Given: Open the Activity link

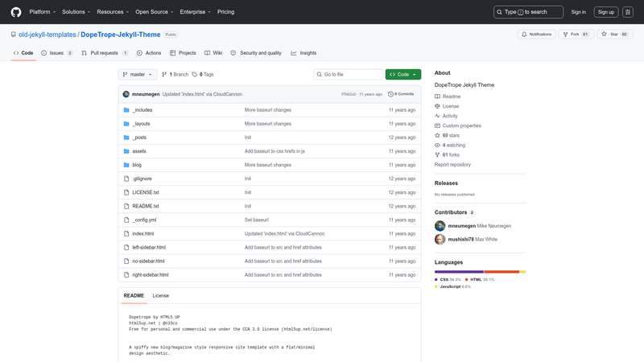Looking at the screenshot, I should [446, 116].
